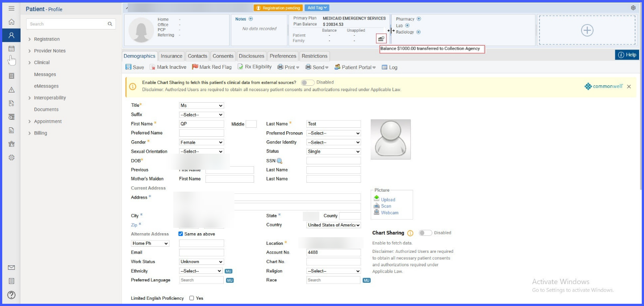Screen dimensions: 644x306
Task: Open the Help question mark icon
Action: click(x=12, y=295)
